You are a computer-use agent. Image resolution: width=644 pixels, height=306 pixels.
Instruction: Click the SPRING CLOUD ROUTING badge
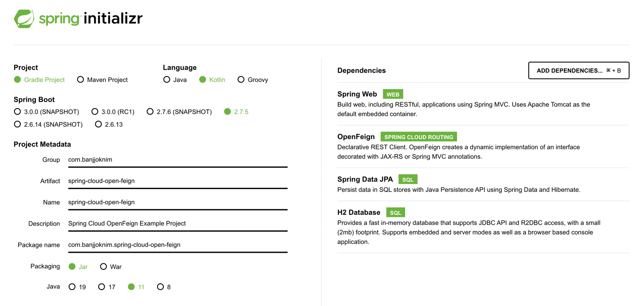[418, 137]
